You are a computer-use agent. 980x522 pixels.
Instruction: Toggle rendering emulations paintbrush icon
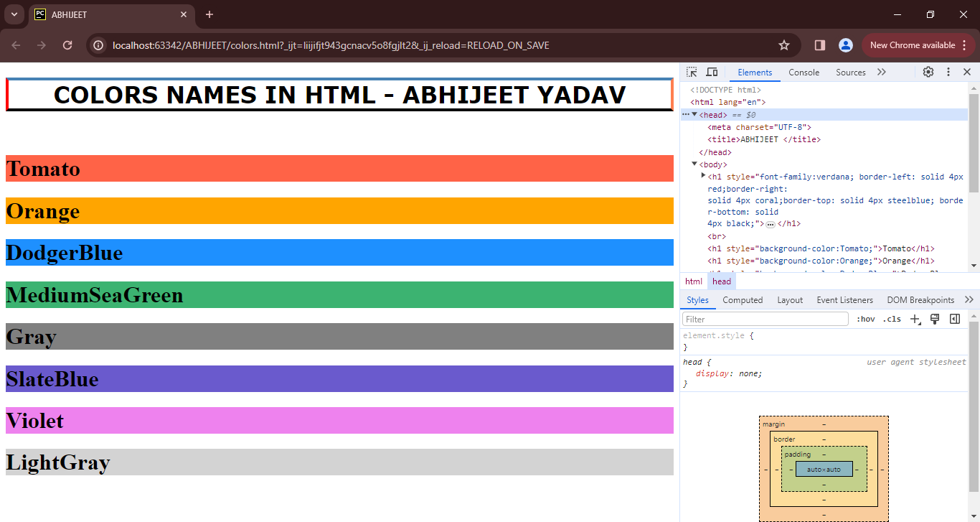(935, 319)
